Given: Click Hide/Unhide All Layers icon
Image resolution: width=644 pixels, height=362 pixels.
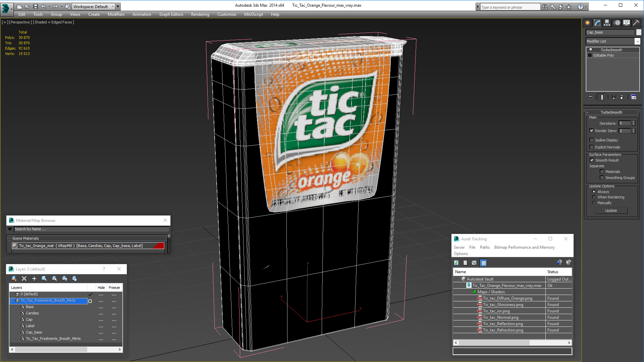Looking at the screenshot, I should point(64,279).
